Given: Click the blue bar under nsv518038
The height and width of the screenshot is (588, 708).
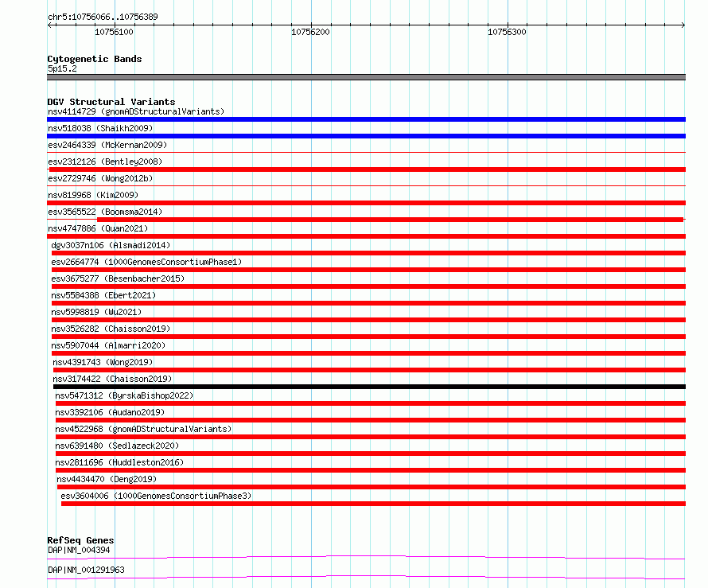Looking at the screenshot, I should (366, 136).
